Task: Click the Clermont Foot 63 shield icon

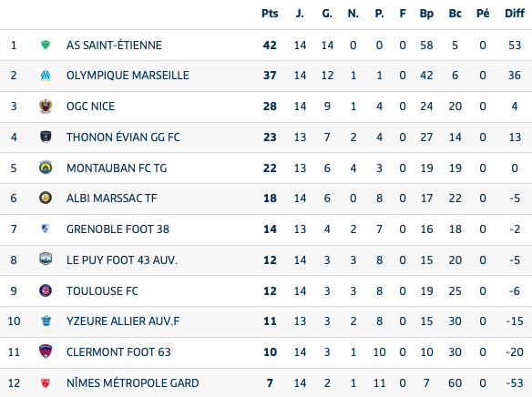Action: tap(46, 351)
